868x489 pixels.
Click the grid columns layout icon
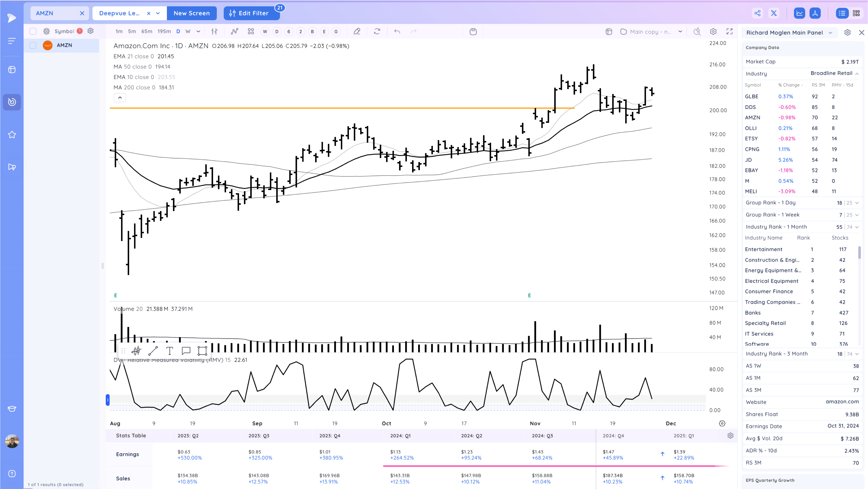856,13
